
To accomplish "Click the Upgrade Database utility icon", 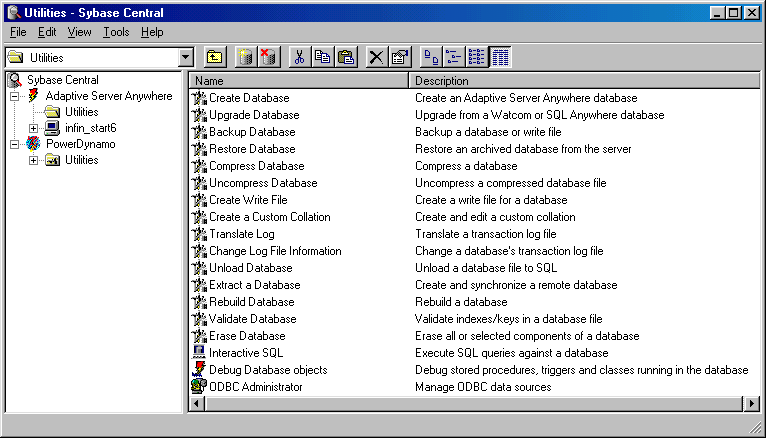I will 199,115.
